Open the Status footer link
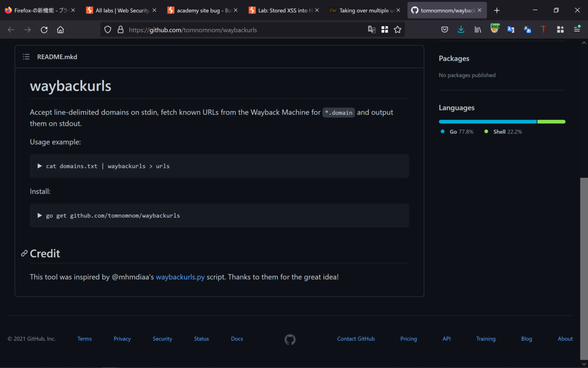Viewport: 588px width, 368px height. click(201, 339)
